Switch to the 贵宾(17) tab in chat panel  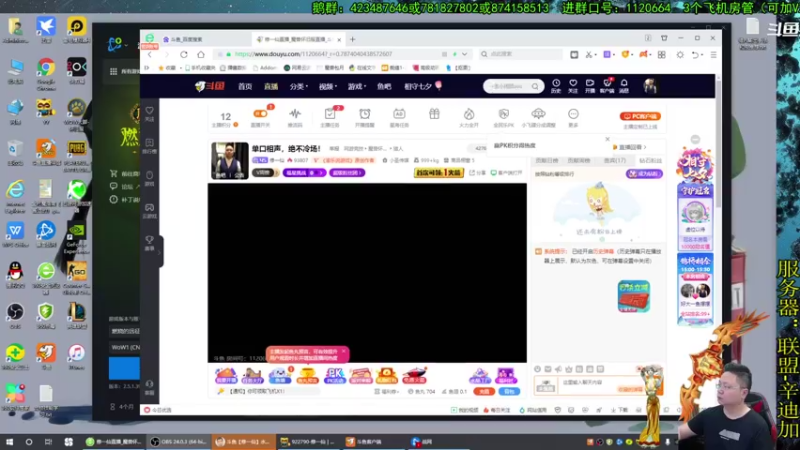click(614, 161)
